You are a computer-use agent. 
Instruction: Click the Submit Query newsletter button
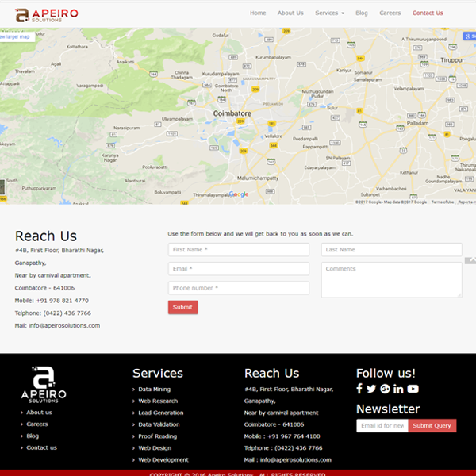coord(432,425)
